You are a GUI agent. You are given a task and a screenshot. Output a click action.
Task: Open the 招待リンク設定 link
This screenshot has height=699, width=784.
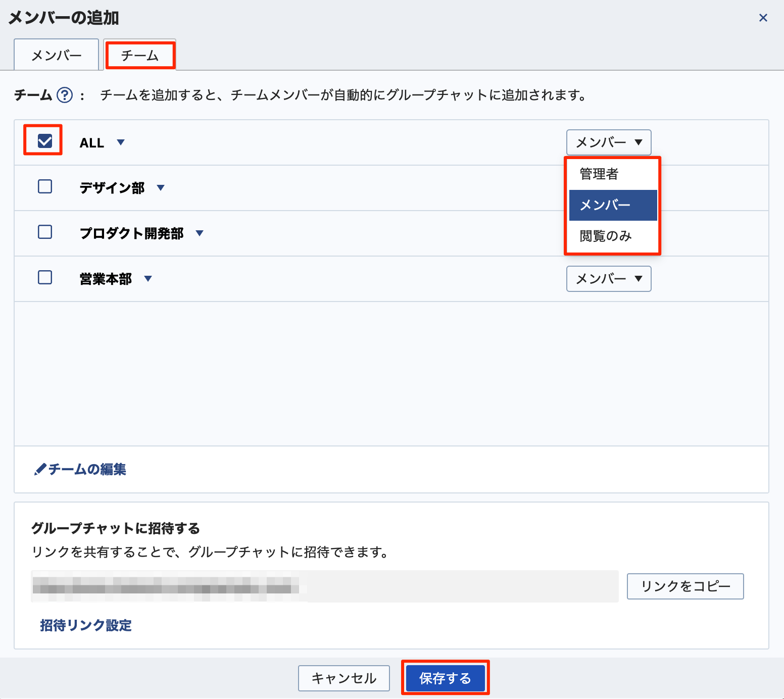click(x=86, y=626)
